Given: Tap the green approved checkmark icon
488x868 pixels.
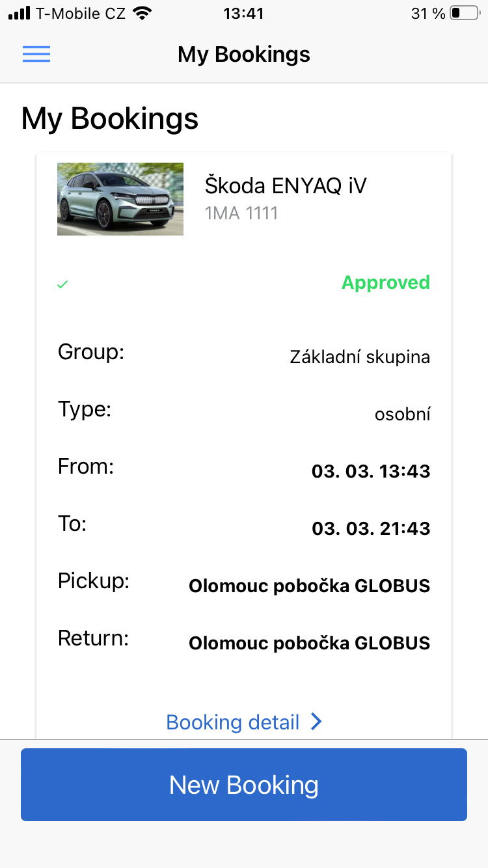Looking at the screenshot, I should click(x=62, y=284).
